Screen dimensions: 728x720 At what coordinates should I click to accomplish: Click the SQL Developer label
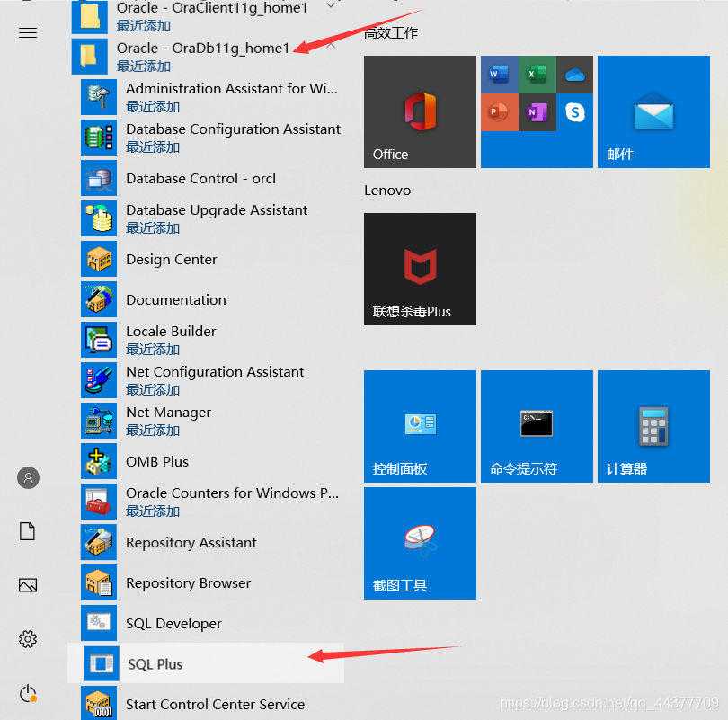click(x=173, y=624)
